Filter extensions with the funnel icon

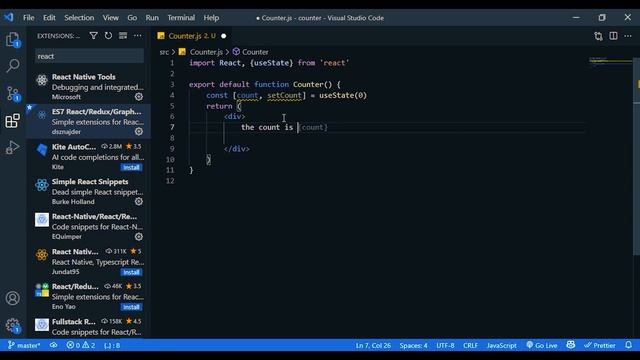coord(93,36)
